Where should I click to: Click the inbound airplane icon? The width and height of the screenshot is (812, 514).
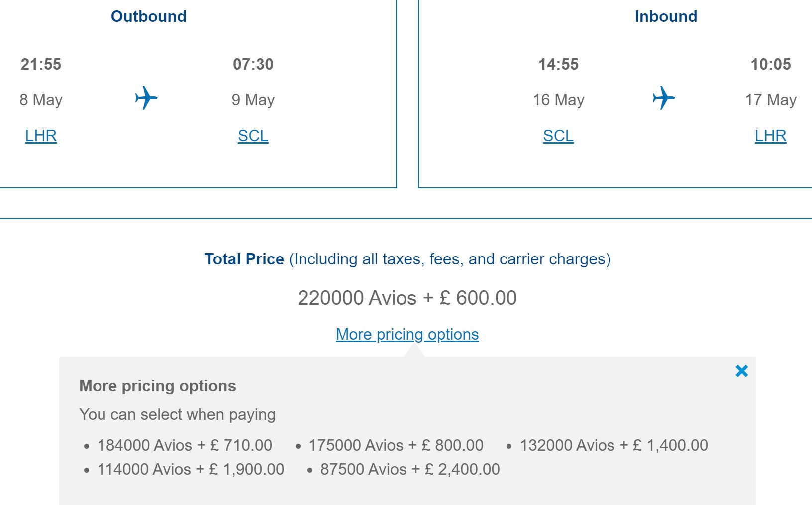(664, 98)
